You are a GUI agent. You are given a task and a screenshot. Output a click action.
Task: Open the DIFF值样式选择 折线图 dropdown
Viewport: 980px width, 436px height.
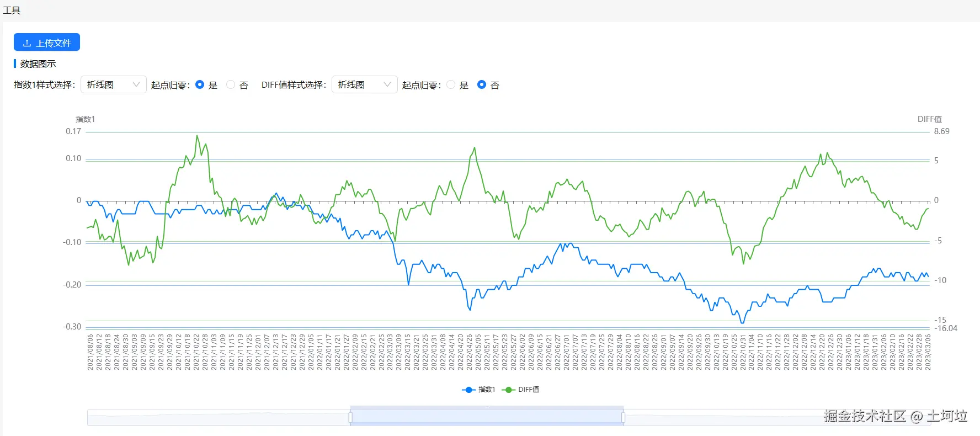tap(364, 84)
